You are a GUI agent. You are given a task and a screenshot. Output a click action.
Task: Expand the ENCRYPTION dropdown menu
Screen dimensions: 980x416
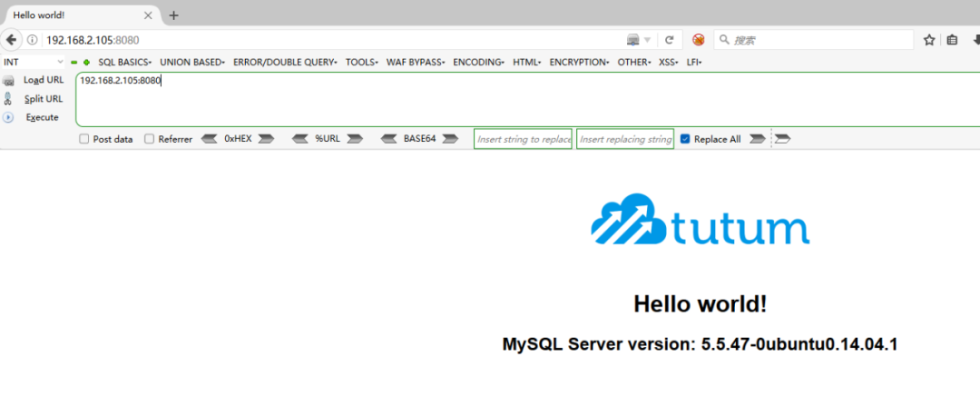point(579,63)
